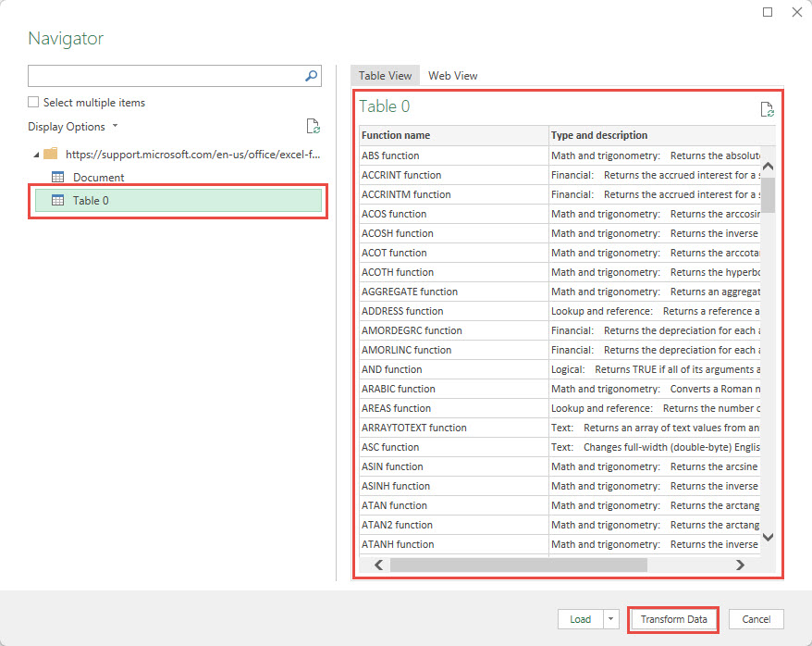Screen dimensions: 812x646
Task: Click the horizontal scrollbar thumb in preview
Action: point(518,565)
